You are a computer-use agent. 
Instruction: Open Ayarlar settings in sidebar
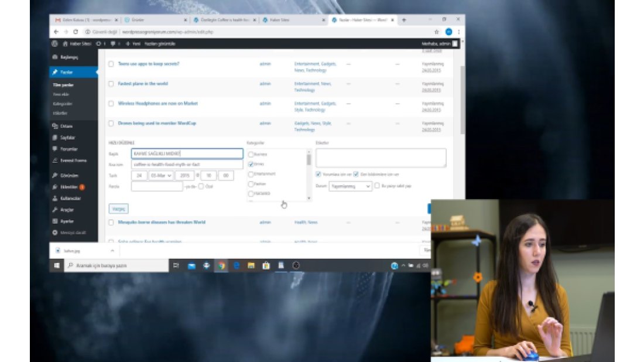click(x=67, y=221)
